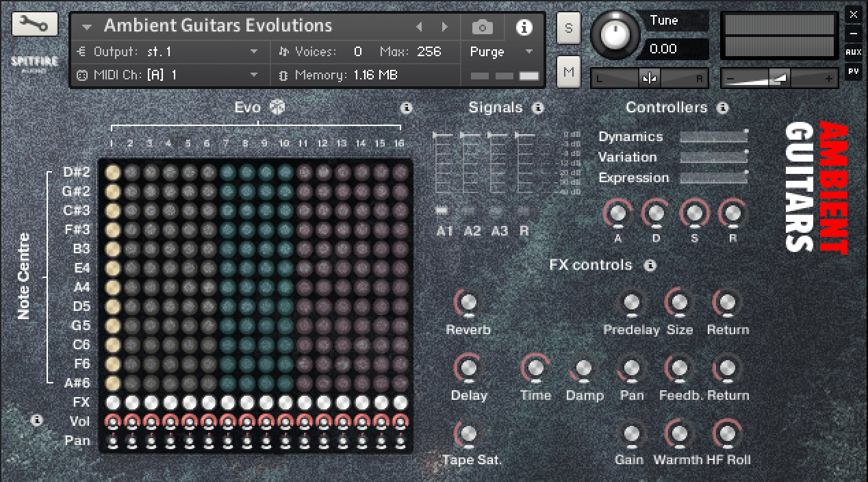This screenshot has height=482, width=868.
Task: Click the PV button
Action: 853,71
